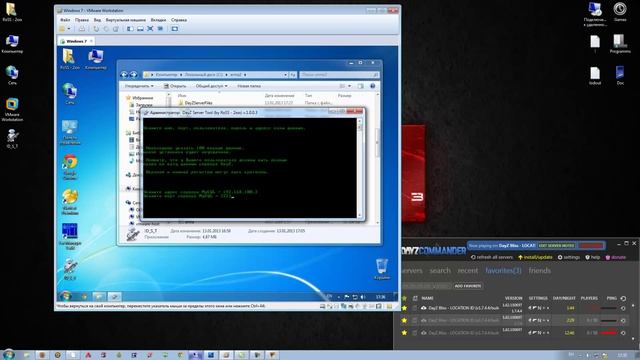Refresh third server row with its refresh icon

pos(623,333)
